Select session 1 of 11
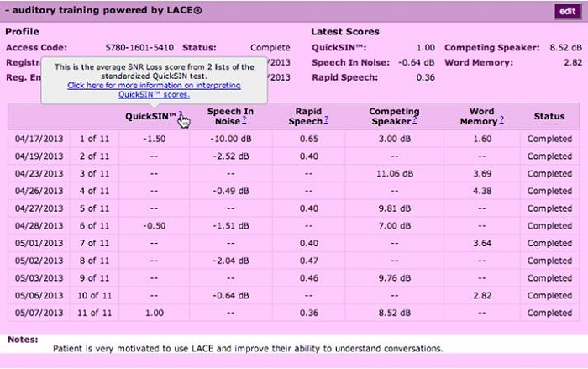Screen dimensions: 588x369 (x=94, y=139)
